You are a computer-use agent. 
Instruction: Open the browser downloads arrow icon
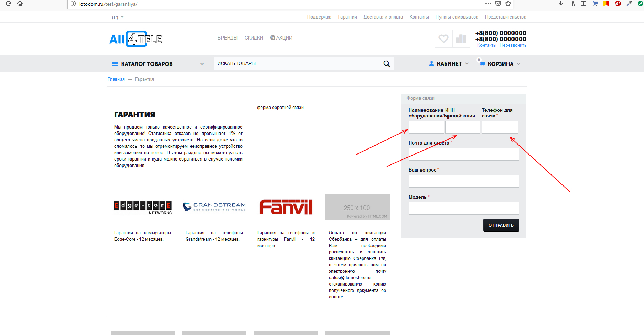tap(561, 4)
